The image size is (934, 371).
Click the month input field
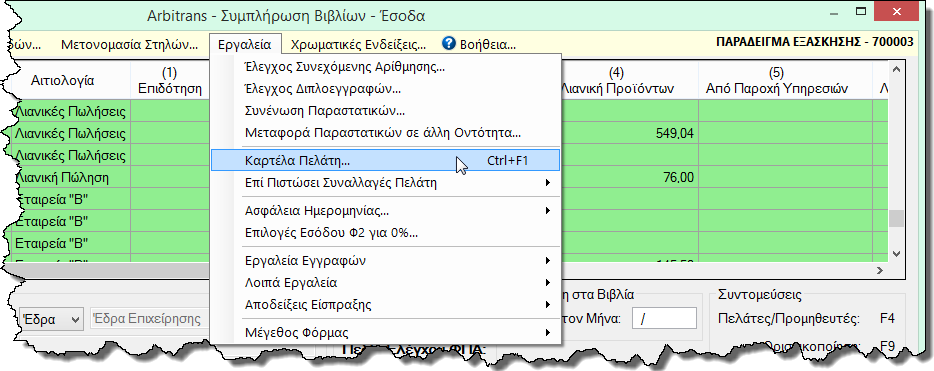(x=664, y=319)
